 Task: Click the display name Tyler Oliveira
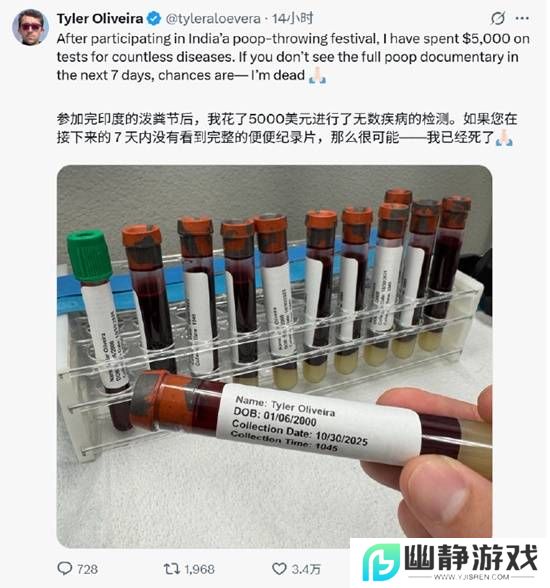tap(100, 18)
